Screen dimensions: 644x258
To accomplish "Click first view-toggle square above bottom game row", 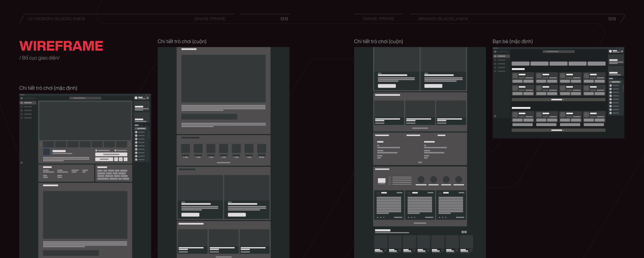I will [463, 232].
